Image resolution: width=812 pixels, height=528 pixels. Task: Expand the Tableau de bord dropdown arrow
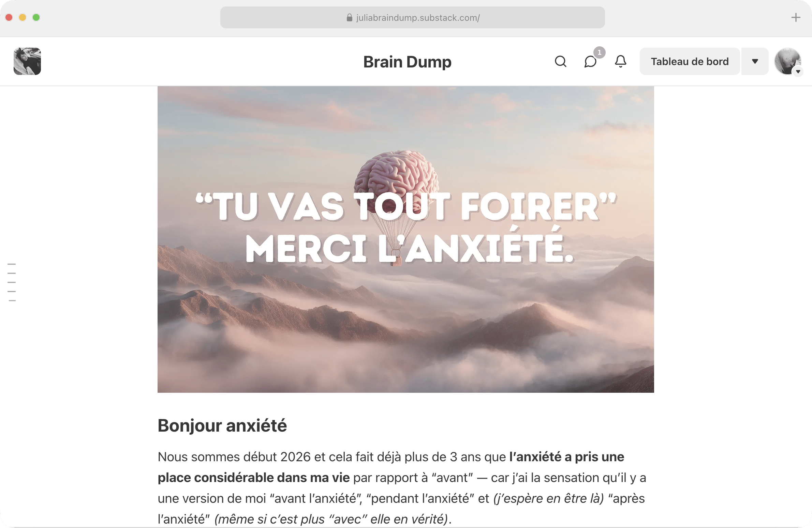[x=755, y=61]
